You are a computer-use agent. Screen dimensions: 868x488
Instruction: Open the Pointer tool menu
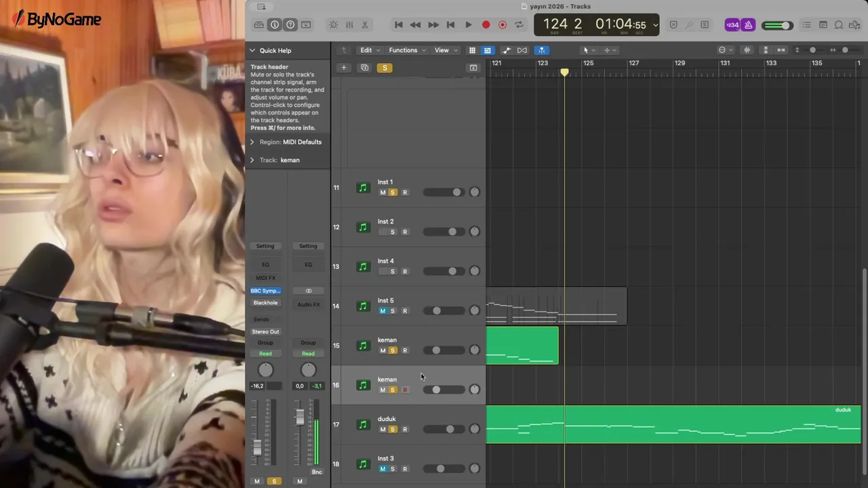[x=588, y=50]
